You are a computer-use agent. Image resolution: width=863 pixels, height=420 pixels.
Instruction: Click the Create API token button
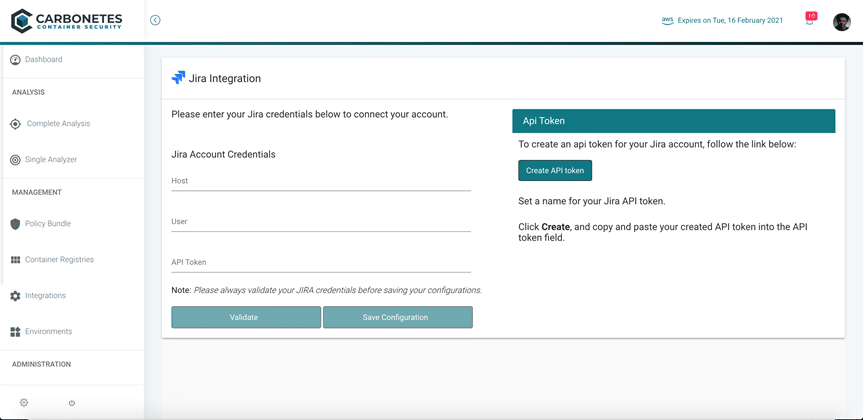(x=555, y=171)
